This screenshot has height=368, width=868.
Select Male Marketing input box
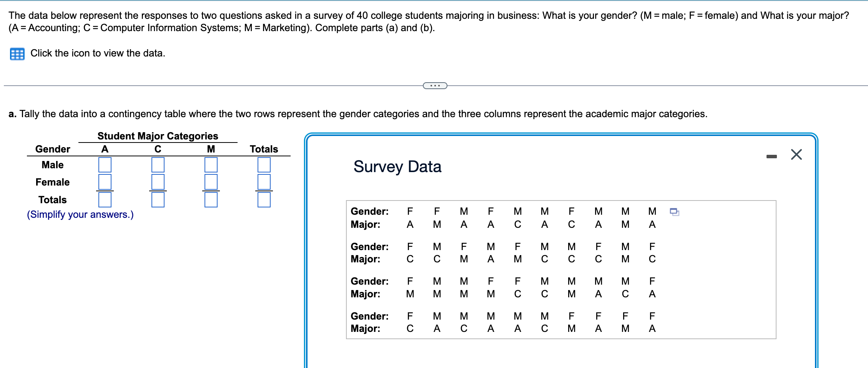[x=211, y=165]
